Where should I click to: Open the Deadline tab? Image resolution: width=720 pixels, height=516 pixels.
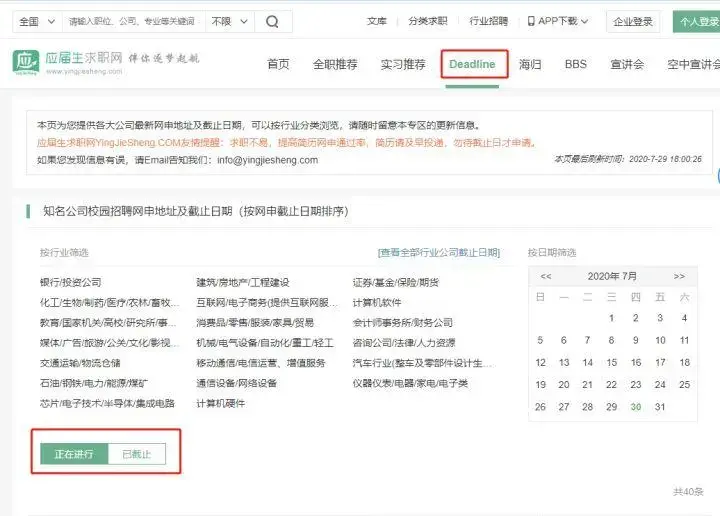click(x=472, y=64)
